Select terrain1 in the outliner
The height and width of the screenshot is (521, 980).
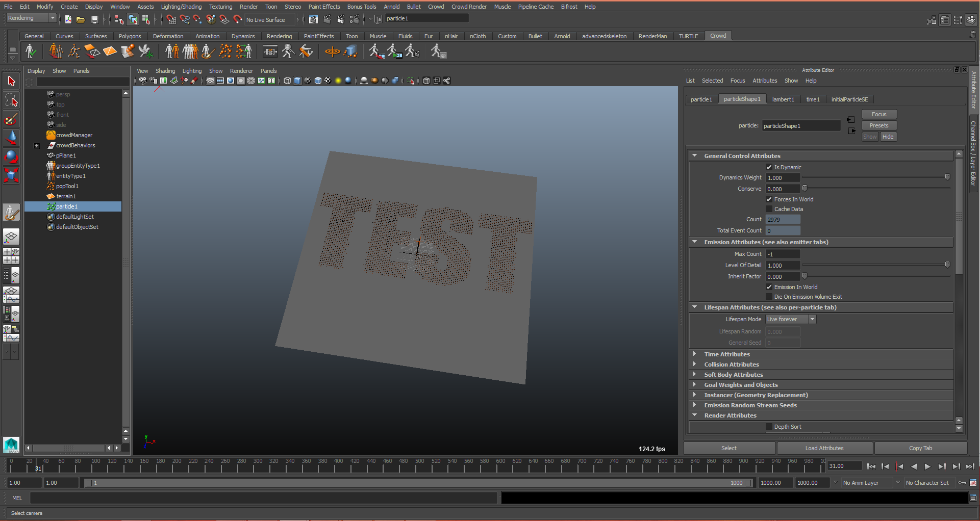(x=66, y=196)
